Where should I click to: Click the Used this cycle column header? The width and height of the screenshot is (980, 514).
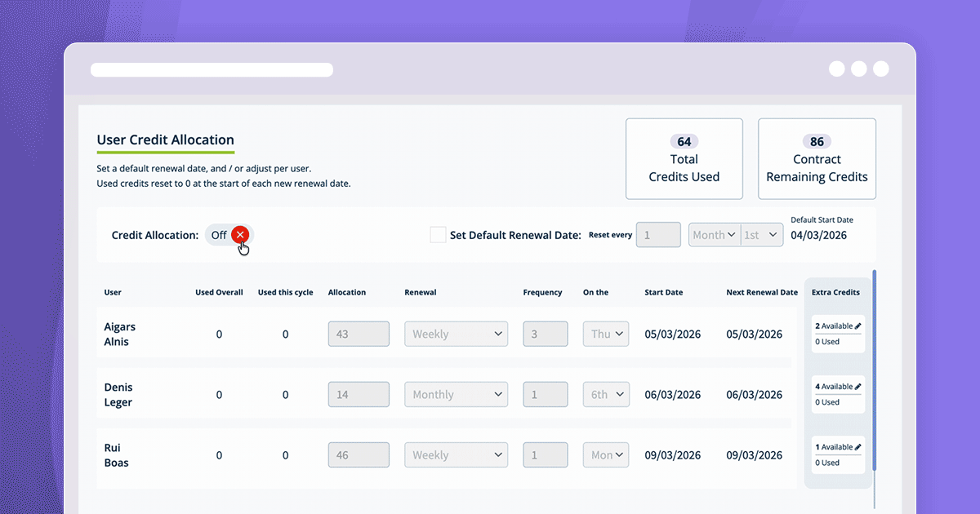[285, 292]
